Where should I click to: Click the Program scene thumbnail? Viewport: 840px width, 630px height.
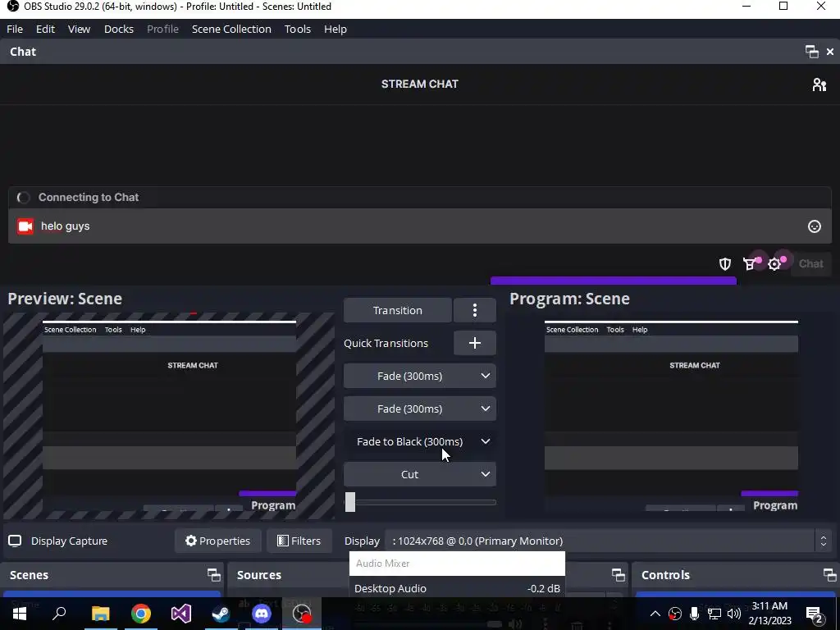(671, 416)
